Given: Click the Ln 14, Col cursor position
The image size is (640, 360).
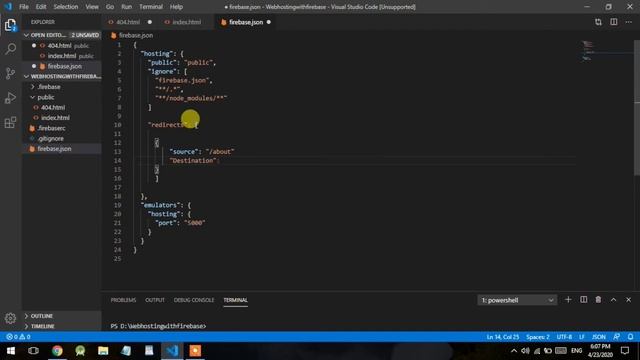Looking at the screenshot, I should [x=502, y=337].
